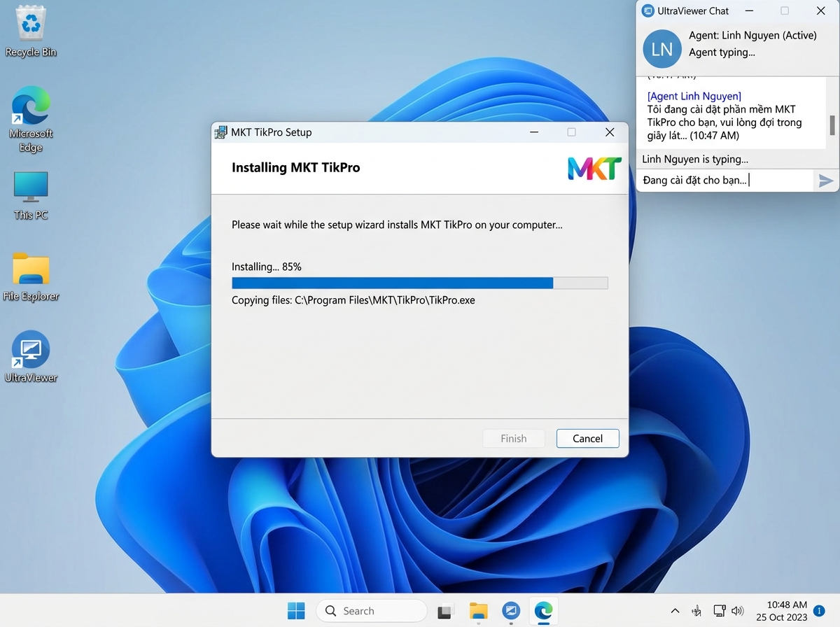This screenshot has width=840, height=627.
Task: Click the 'Installing MKT TikPro' heading
Action: [x=296, y=168]
